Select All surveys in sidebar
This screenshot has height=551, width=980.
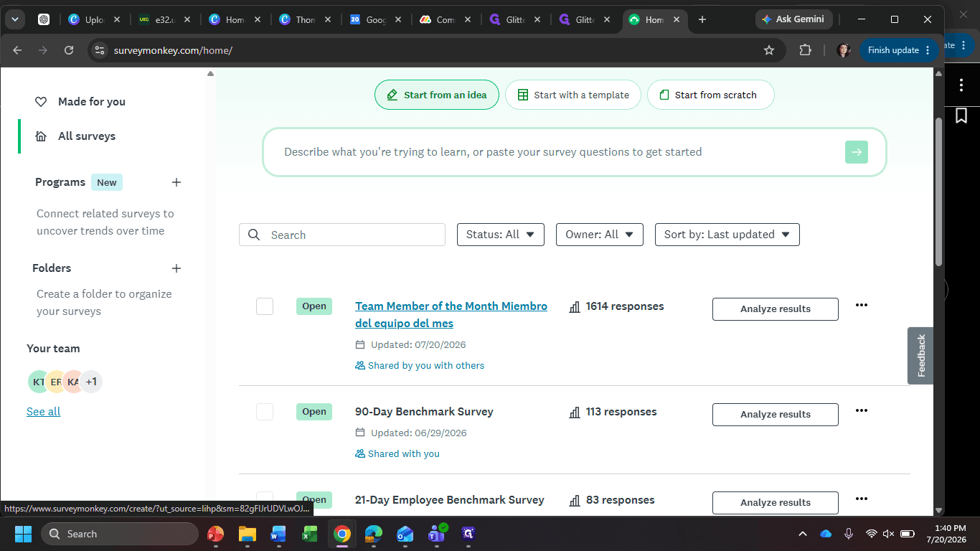pos(75,136)
